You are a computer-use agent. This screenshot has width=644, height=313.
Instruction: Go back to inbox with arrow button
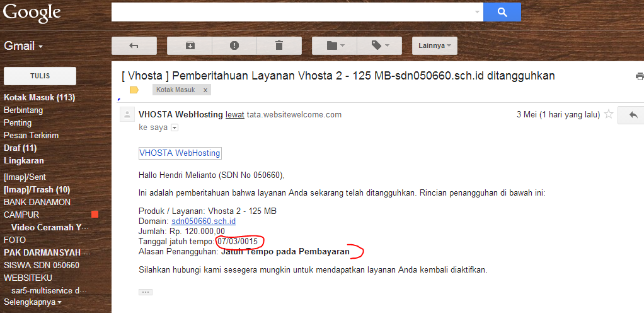point(134,45)
